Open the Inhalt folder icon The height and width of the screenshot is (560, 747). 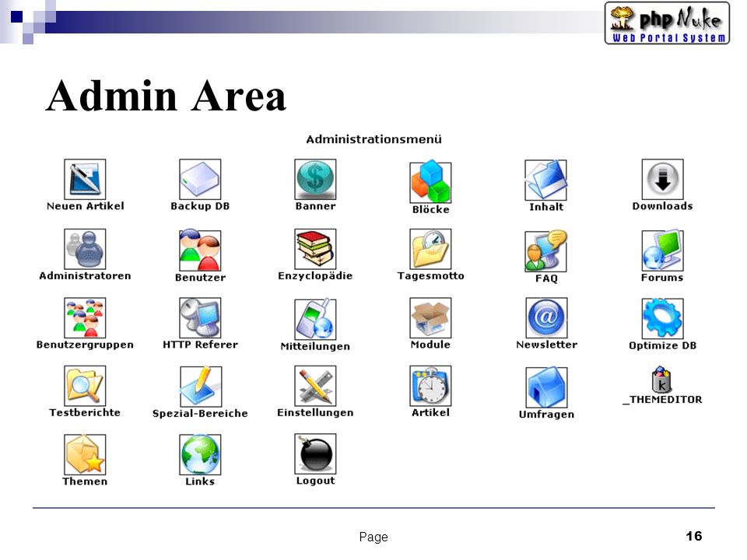[546, 180]
